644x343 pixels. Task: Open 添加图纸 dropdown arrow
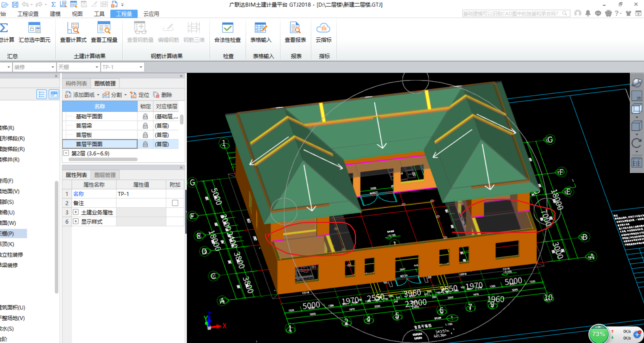(98, 95)
